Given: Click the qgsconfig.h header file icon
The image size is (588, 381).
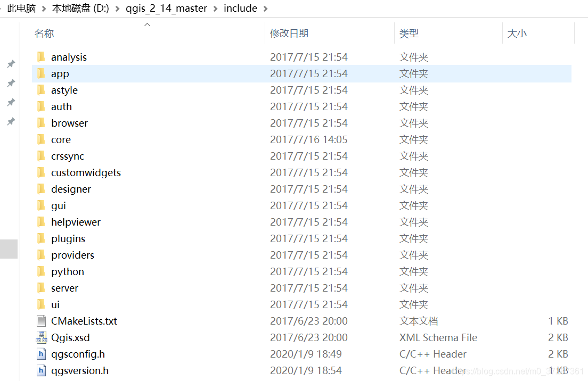Looking at the screenshot, I should tap(41, 354).
